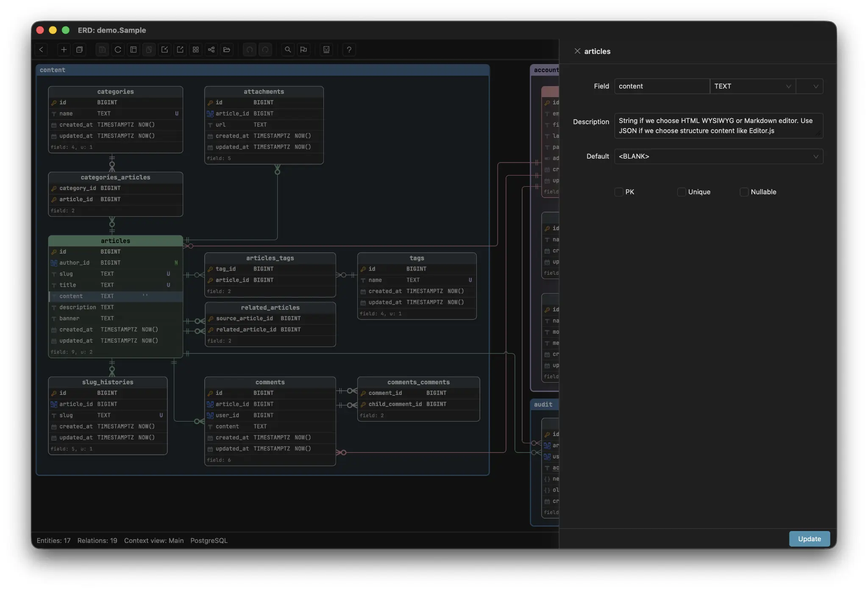
Task: Open help with question mark icon
Action: click(x=349, y=50)
